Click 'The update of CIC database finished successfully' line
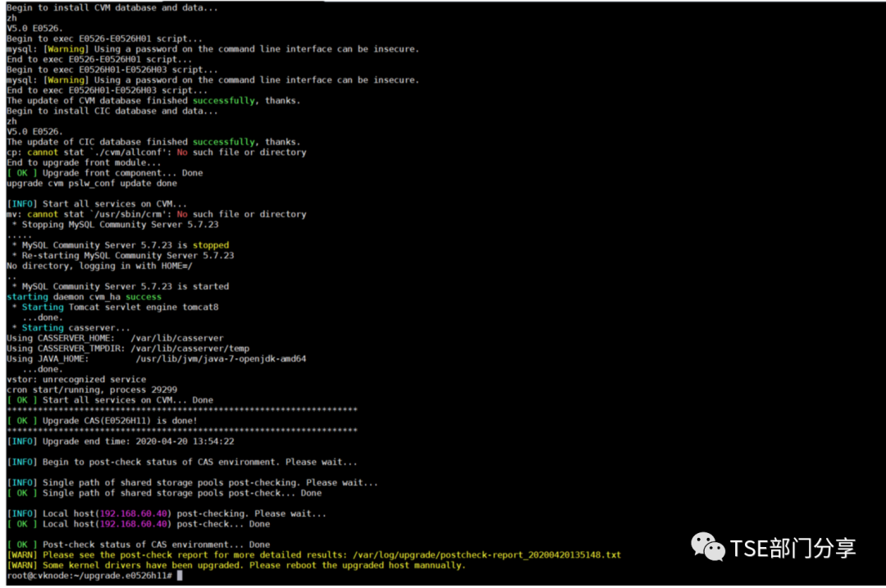Viewport: 886px width, 588px height. [153, 142]
